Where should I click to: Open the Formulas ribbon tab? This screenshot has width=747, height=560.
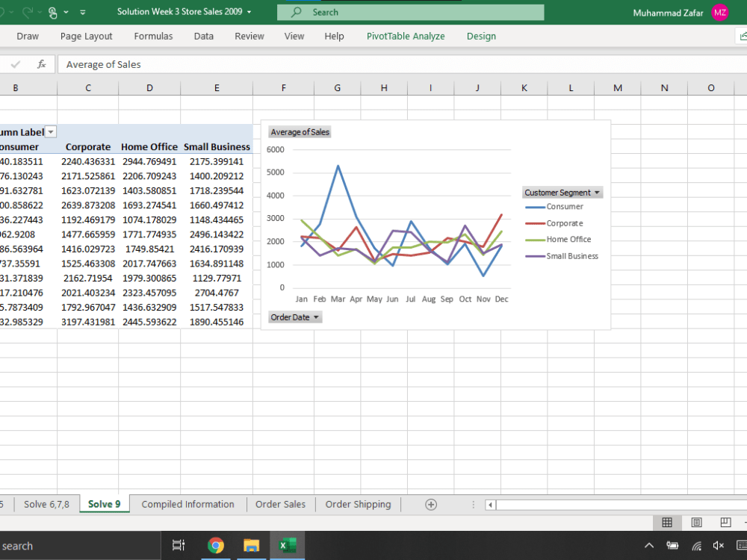coord(153,36)
